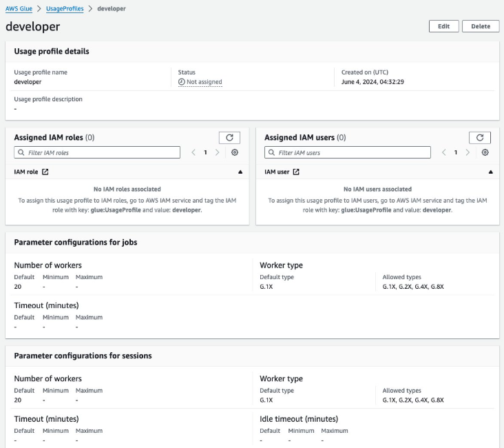Image resolution: width=504 pixels, height=448 pixels.
Task: Open IAM roles table settings gear
Action: point(235,152)
